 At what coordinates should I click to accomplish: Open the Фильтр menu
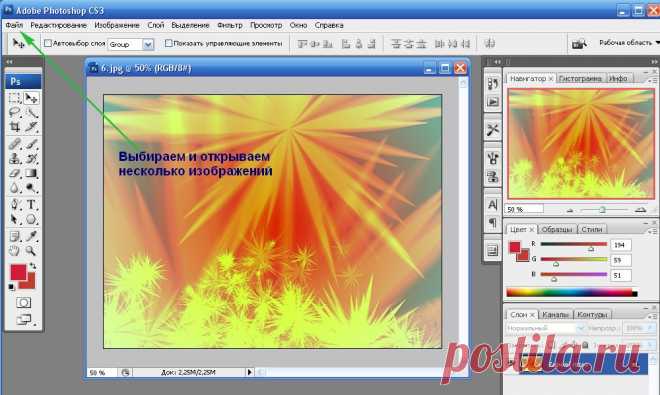[x=230, y=25]
